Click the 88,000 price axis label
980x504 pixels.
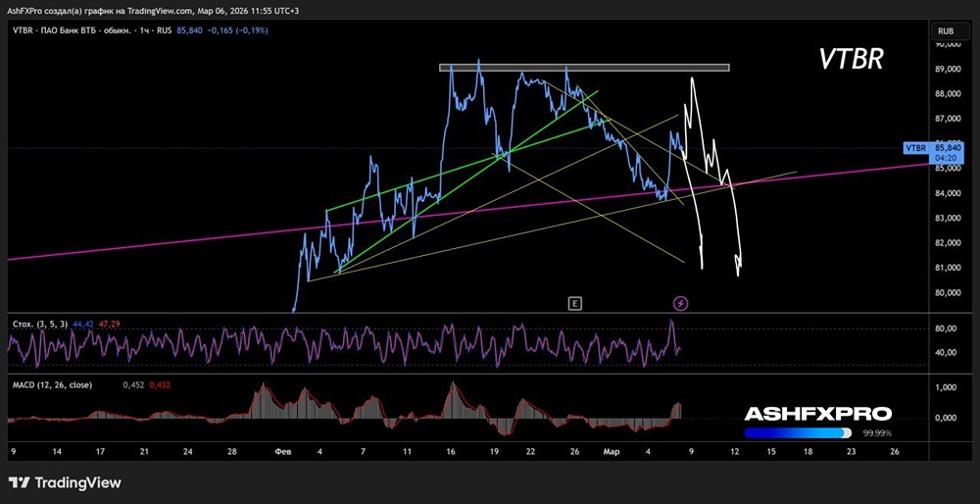point(948,94)
